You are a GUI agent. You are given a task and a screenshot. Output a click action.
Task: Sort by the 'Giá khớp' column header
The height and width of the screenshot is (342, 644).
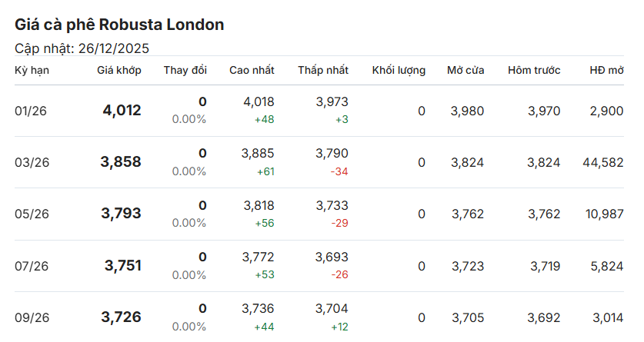click(118, 70)
